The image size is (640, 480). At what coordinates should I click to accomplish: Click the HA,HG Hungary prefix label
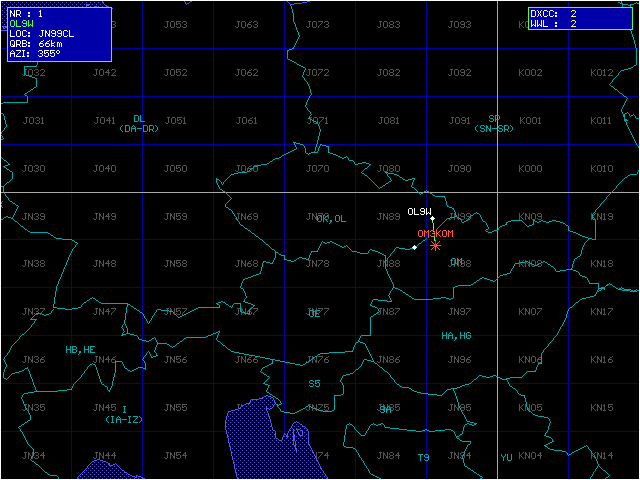tap(456, 336)
